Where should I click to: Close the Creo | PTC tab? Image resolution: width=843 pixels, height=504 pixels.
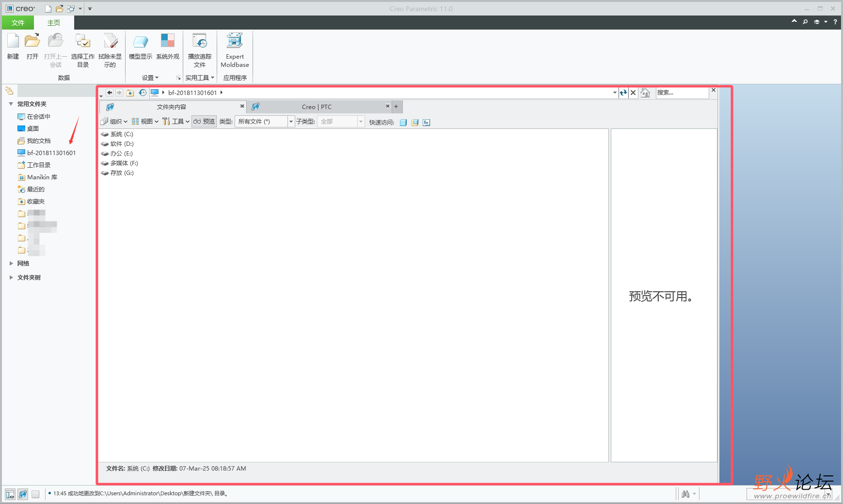click(x=387, y=106)
